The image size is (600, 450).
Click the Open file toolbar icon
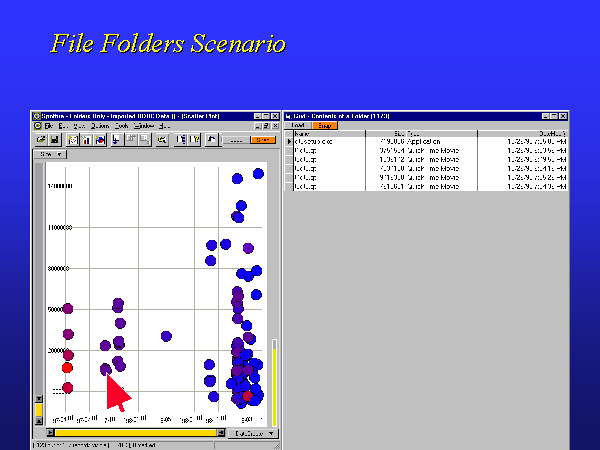pos(41,140)
